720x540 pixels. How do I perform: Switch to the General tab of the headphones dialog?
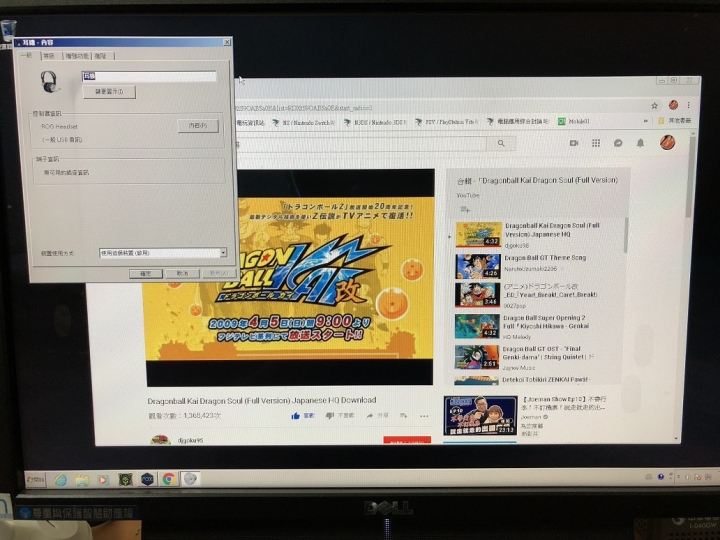click(x=28, y=56)
